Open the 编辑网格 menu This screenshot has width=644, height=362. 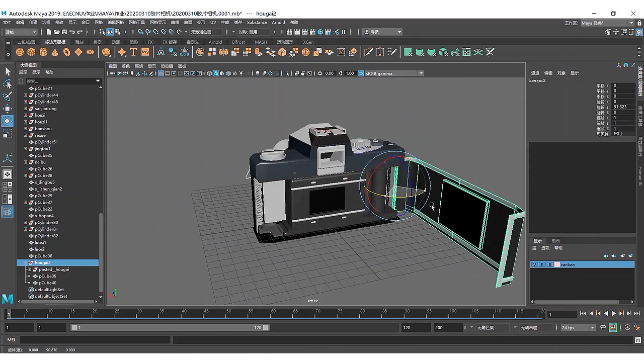coord(115,22)
